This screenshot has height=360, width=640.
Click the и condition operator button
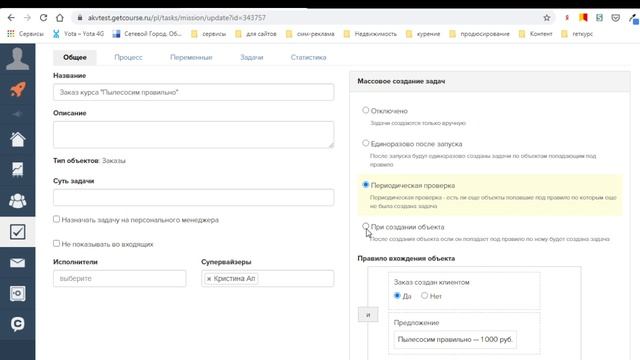[x=368, y=315]
